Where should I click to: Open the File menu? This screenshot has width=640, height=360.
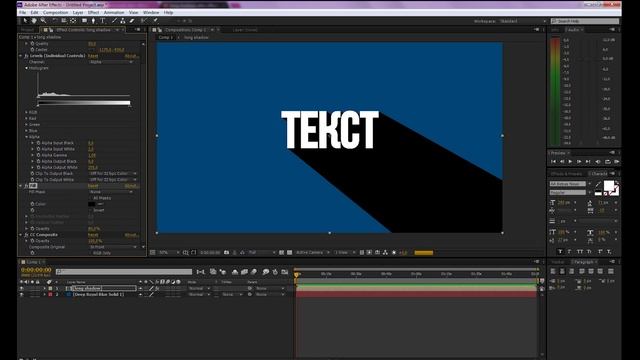tap(22, 13)
